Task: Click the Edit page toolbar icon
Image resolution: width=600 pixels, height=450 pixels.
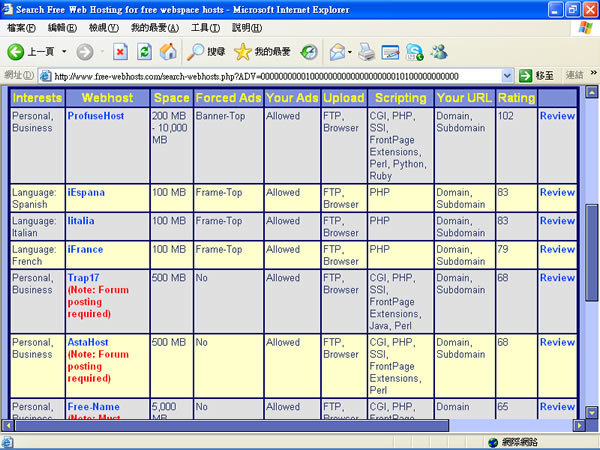Action: click(390, 52)
